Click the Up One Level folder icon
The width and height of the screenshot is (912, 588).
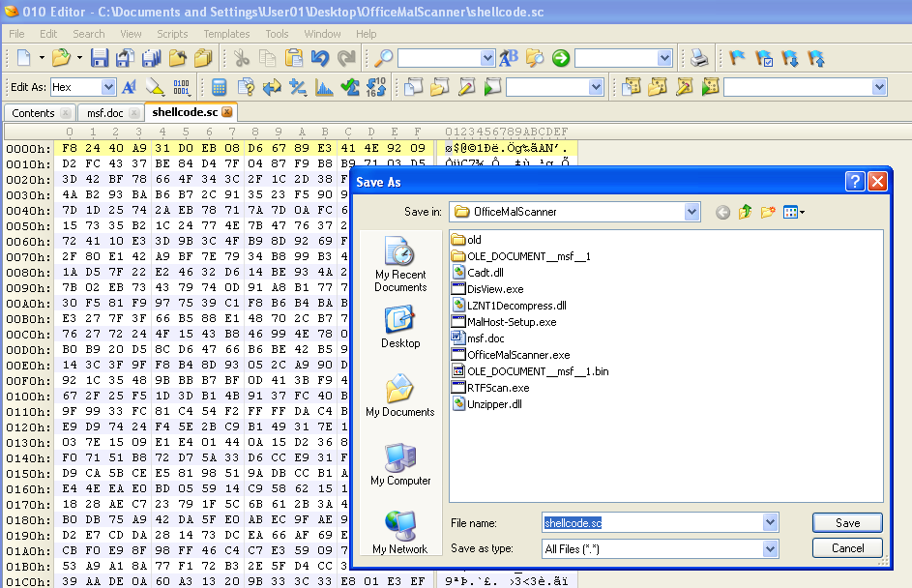point(744,212)
